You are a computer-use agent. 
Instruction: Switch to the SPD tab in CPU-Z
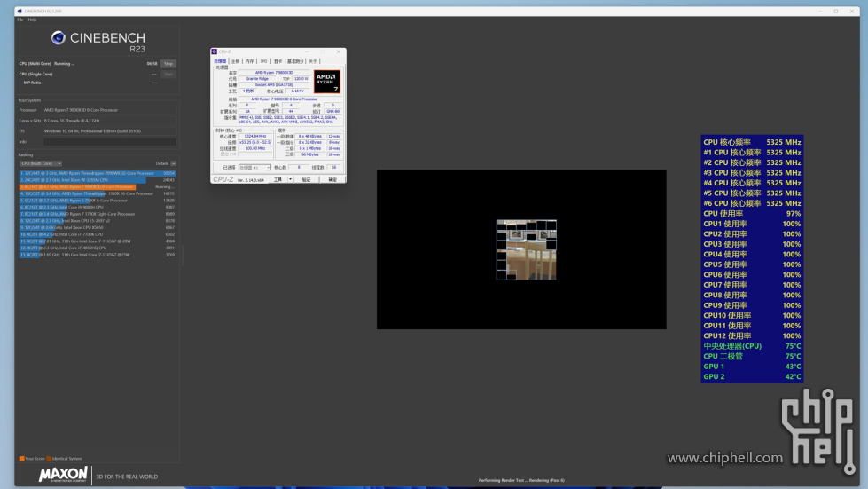pos(263,61)
